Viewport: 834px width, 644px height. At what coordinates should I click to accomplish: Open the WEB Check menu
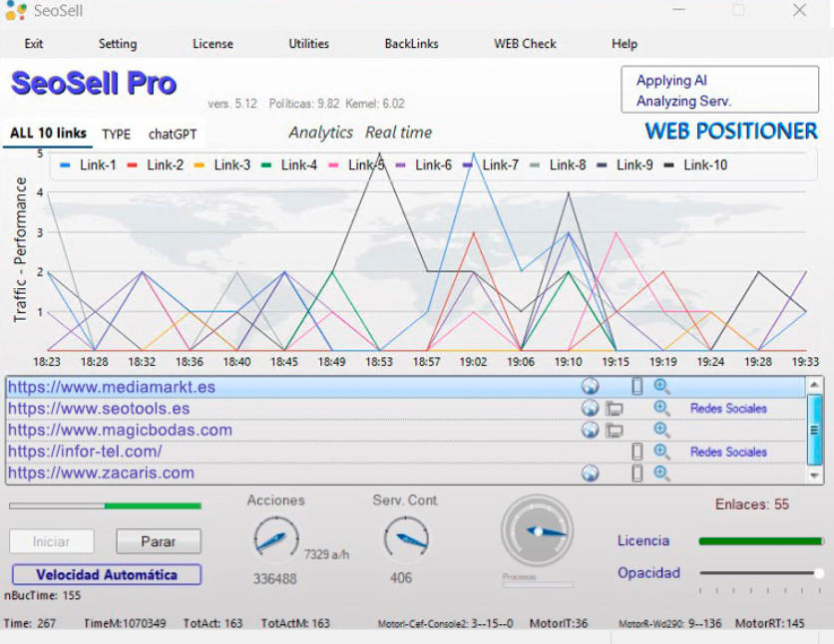click(525, 44)
